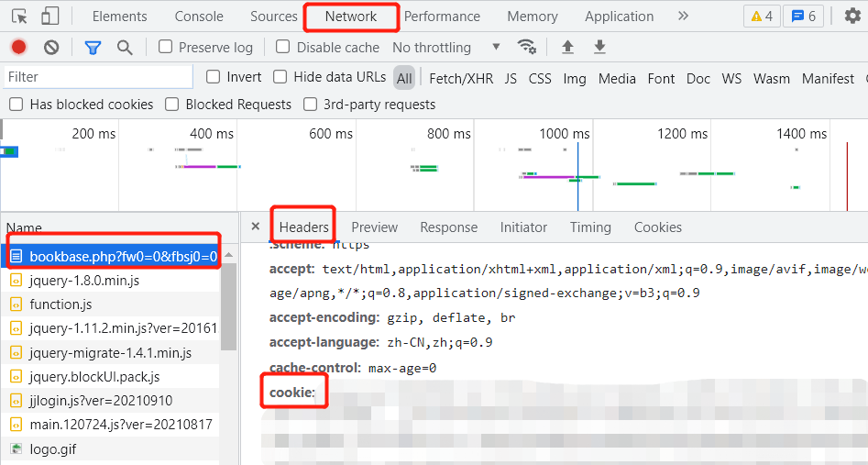Filter requests by Wasm type
868x465 pixels.
(771, 79)
